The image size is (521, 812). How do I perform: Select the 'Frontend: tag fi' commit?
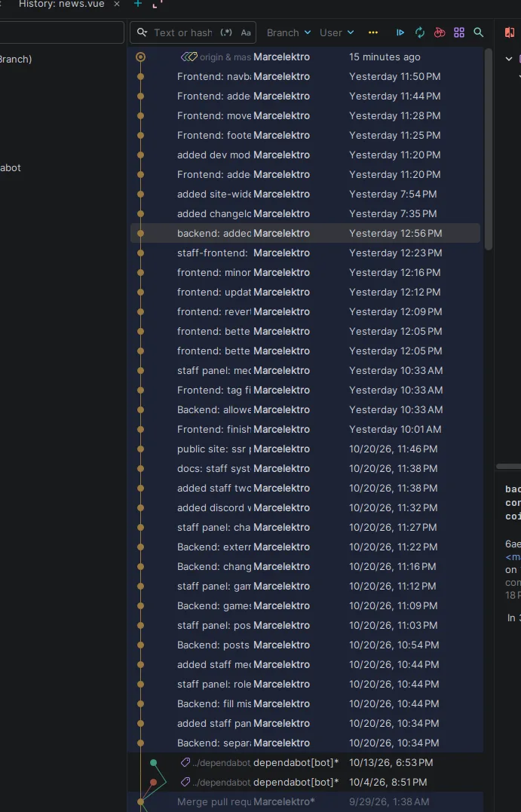click(x=305, y=391)
